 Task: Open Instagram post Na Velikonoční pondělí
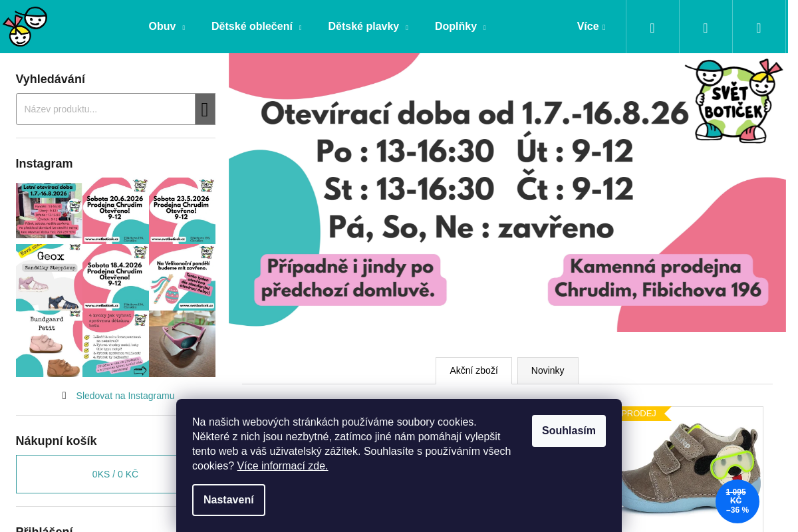point(182,277)
